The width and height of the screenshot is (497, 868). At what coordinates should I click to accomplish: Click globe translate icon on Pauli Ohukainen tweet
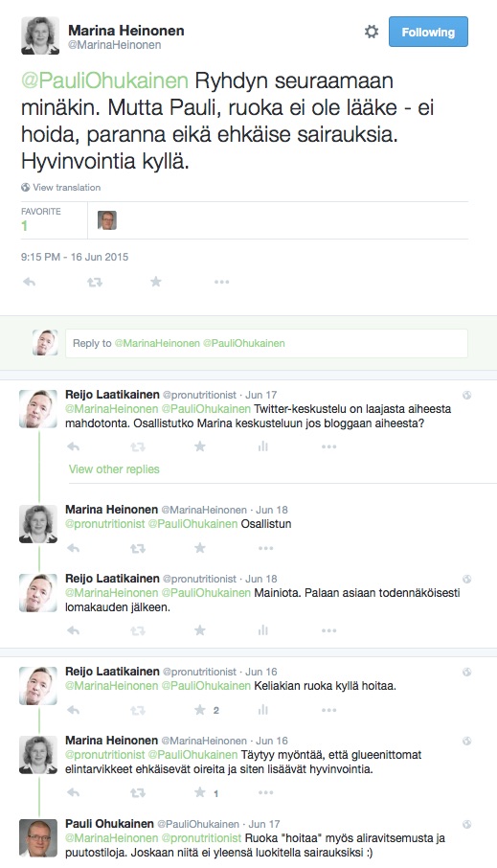click(467, 824)
